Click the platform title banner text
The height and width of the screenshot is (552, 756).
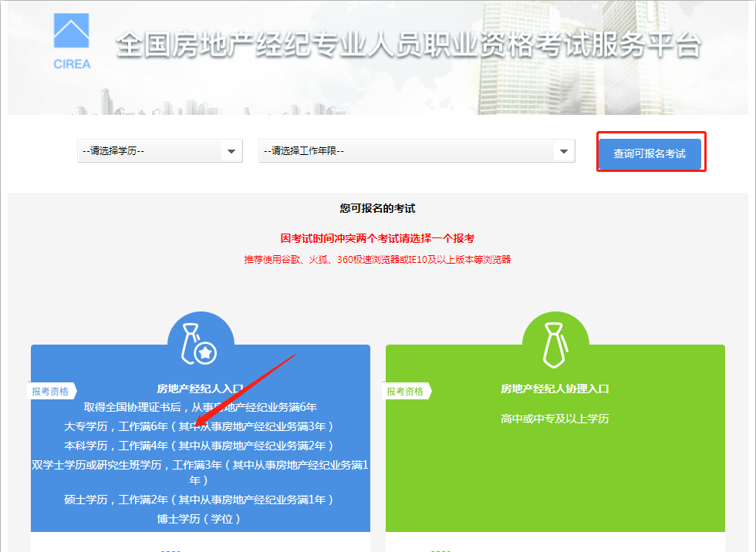(x=408, y=45)
